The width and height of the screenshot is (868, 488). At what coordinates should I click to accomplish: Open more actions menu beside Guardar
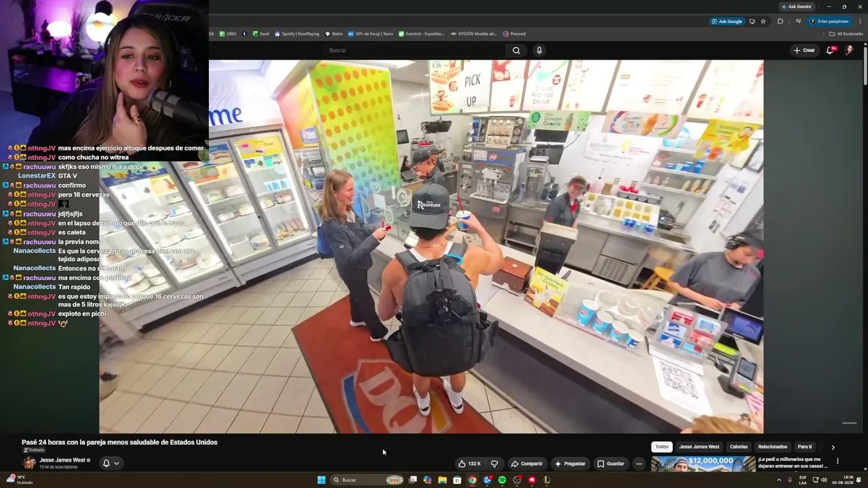click(639, 464)
